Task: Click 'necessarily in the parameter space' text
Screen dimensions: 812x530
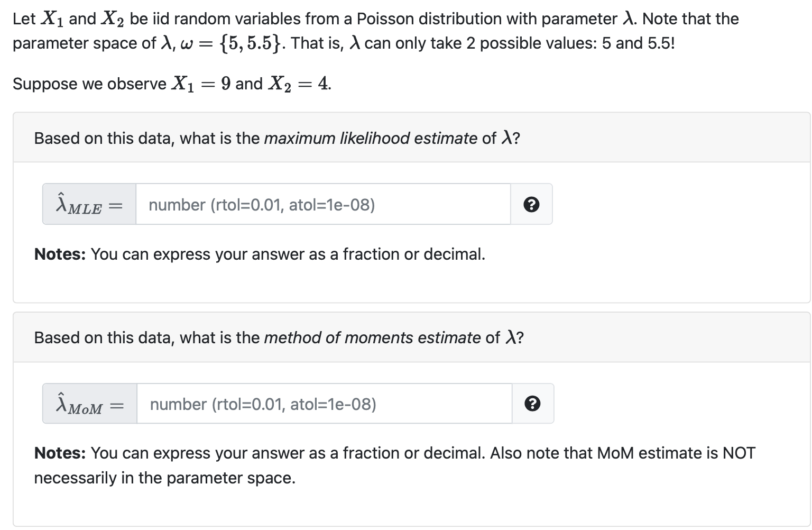Action: [164, 478]
